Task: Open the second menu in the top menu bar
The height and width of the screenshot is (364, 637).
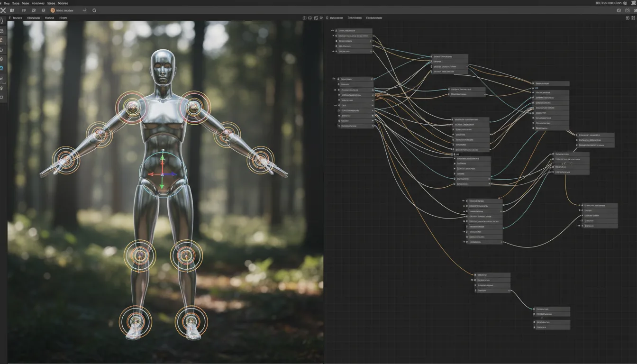Action: [16, 3]
